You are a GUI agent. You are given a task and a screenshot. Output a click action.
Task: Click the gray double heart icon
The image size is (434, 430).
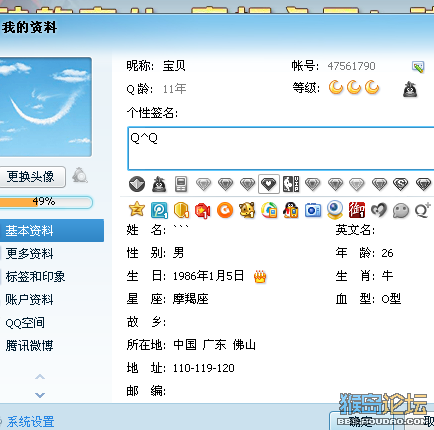pos(379,210)
